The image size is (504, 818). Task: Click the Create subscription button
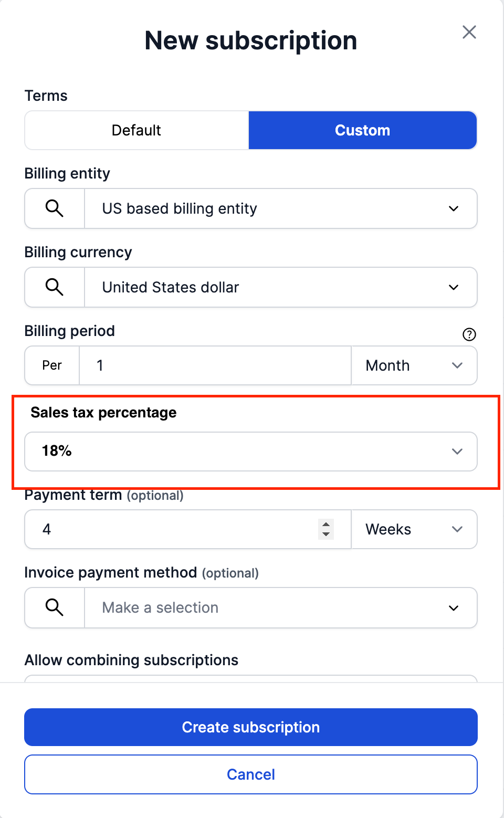pos(251,727)
